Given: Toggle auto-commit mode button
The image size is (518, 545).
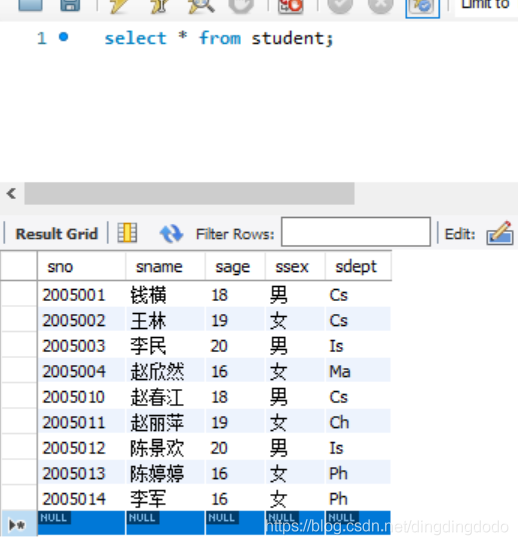Looking at the screenshot, I should point(422,7).
